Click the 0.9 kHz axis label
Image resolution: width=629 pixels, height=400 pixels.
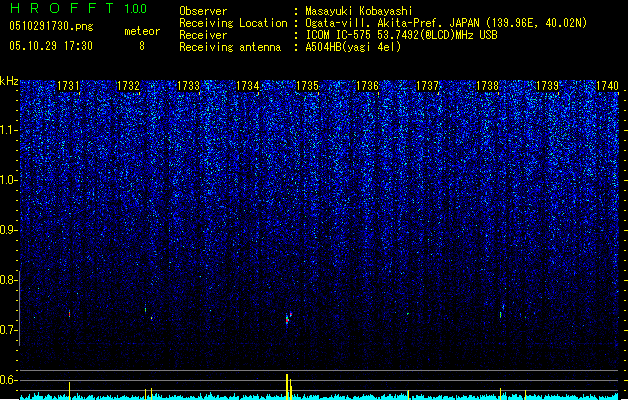tap(7, 230)
